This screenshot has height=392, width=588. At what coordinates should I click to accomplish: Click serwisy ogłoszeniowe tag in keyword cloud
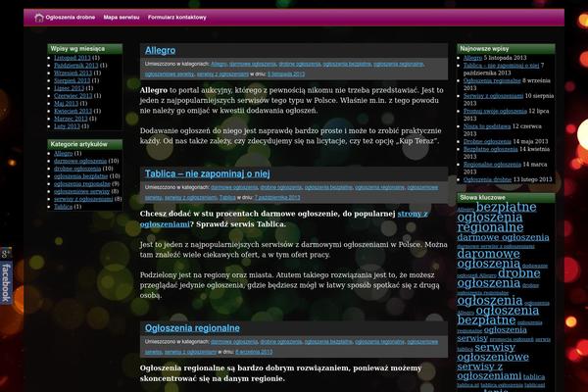point(493,352)
